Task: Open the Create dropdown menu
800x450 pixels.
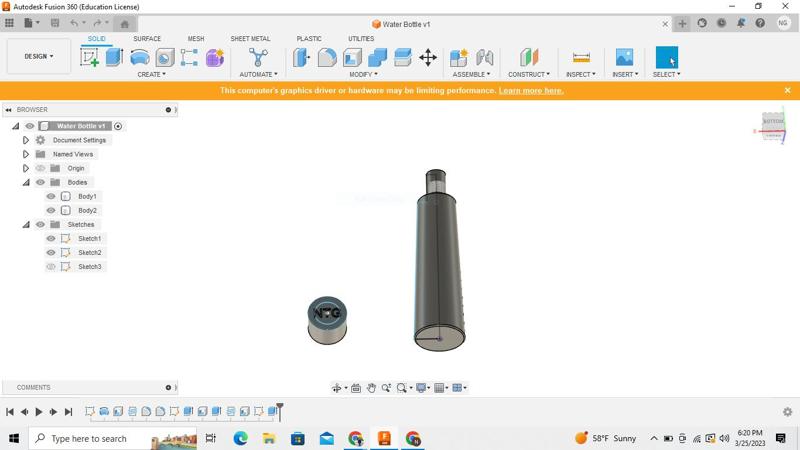Action: [152, 74]
